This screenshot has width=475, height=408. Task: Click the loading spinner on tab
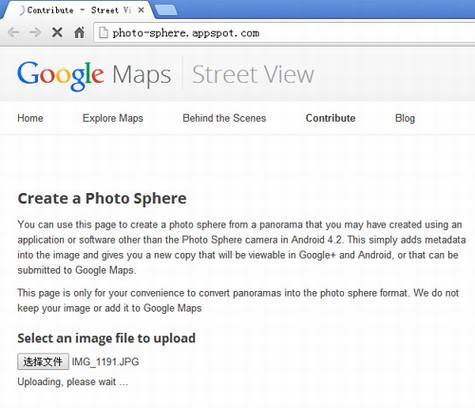[21, 10]
